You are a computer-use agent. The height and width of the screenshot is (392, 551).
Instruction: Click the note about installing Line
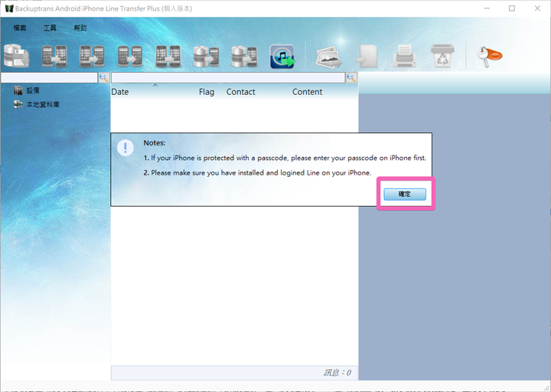pos(257,173)
